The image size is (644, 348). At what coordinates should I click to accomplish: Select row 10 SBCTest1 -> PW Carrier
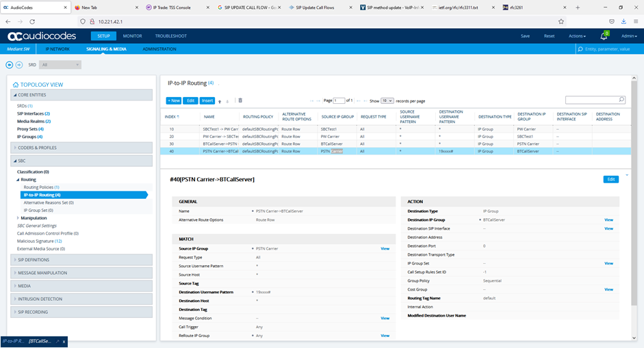click(396, 129)
